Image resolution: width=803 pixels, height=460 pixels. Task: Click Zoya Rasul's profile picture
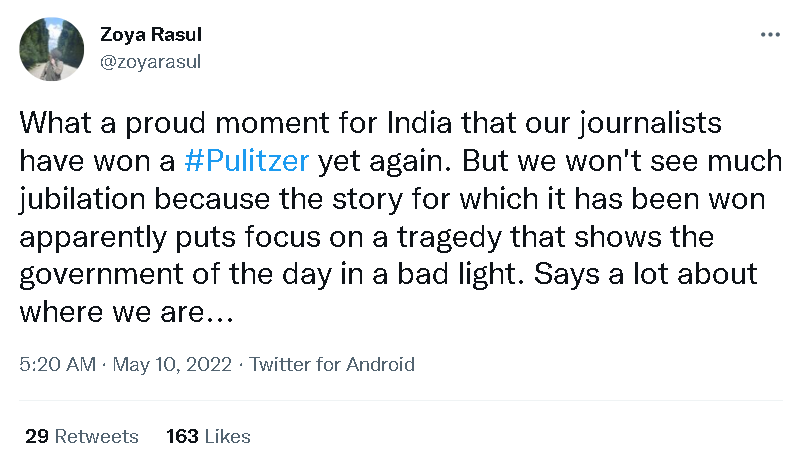point(52,49)
